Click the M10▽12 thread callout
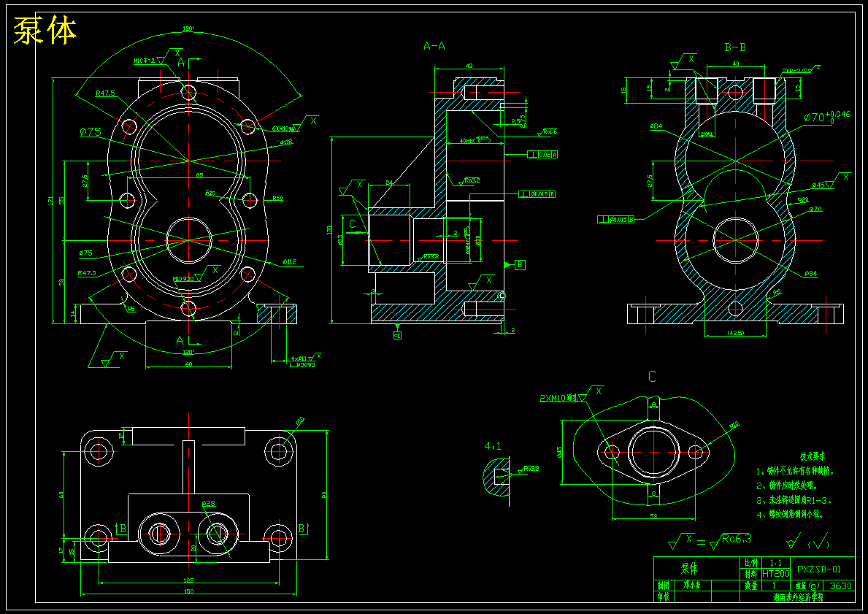 coord(144,61)
